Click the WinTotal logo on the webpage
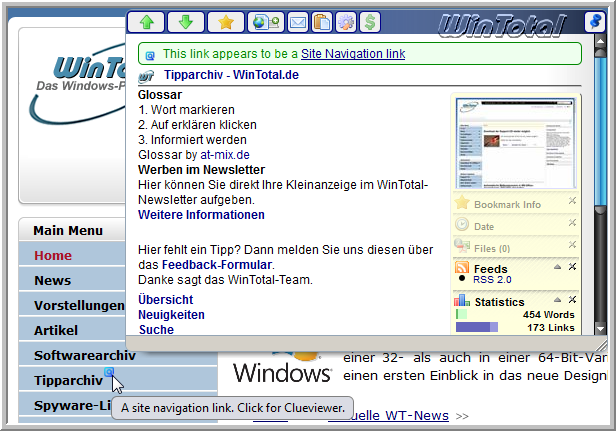 (79, 84)
